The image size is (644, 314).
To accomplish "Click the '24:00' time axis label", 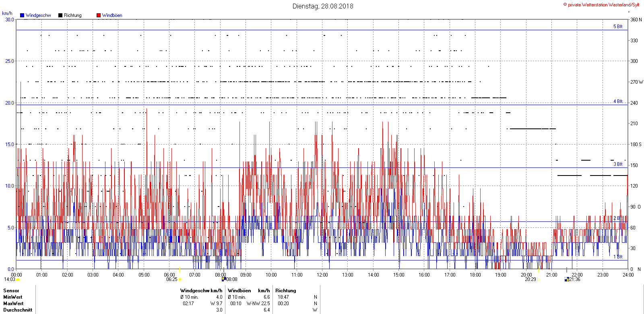I will (x=628, y=275).
